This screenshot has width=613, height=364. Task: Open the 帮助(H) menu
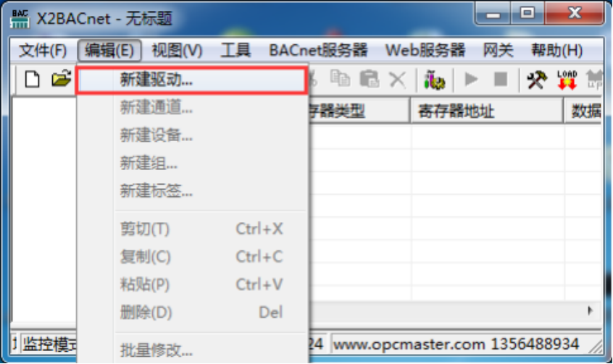[556, 51]
